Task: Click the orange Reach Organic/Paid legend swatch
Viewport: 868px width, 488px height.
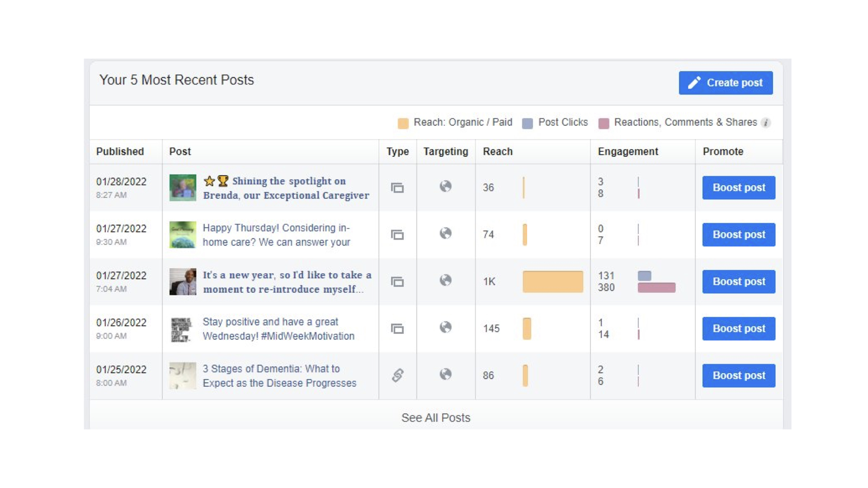Action: [403, 123]
